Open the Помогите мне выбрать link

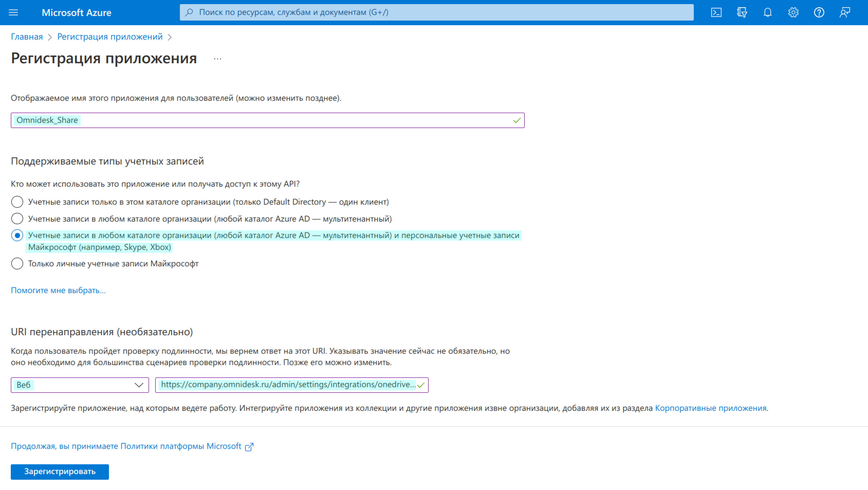[58, 290]
